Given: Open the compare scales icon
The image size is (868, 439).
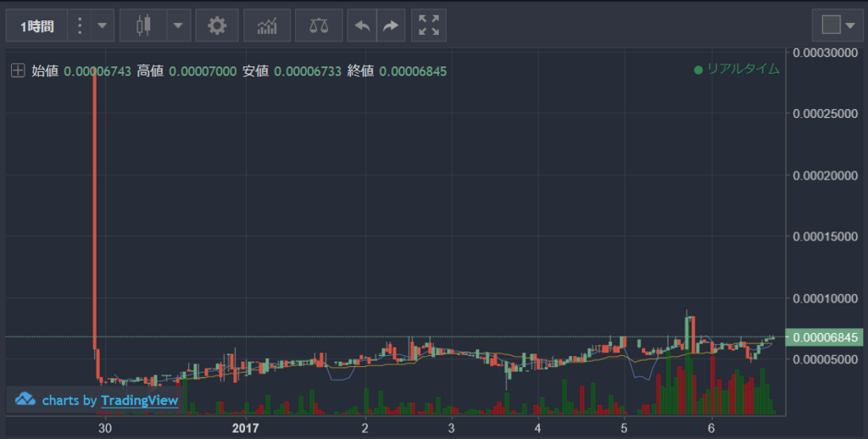Looking at the screenshot, I should [319, 25].
